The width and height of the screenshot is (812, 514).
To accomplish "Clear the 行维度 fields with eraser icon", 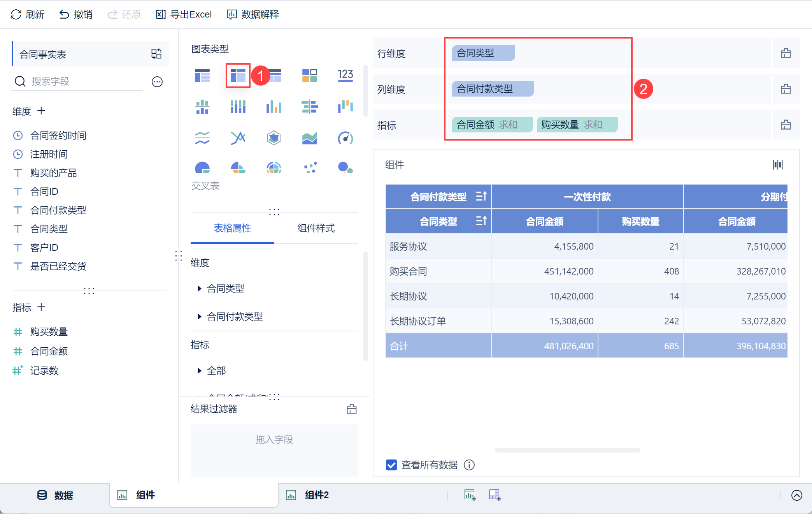I will [x=786, y=53].
